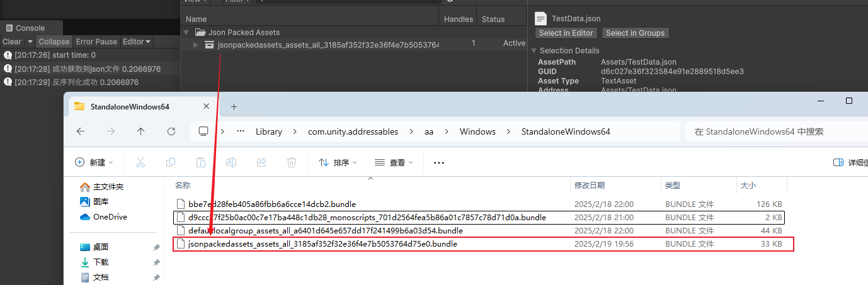The image size is (868, 285).
Task: Click the jsonpackedassets bundle archive icon
Action: click(x=210, y=44)
